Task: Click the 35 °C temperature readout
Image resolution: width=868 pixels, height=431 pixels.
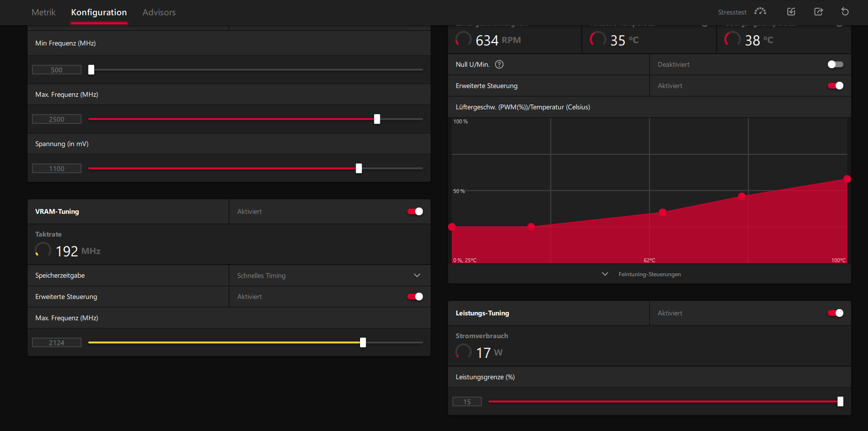Action: tap(624, 40)
